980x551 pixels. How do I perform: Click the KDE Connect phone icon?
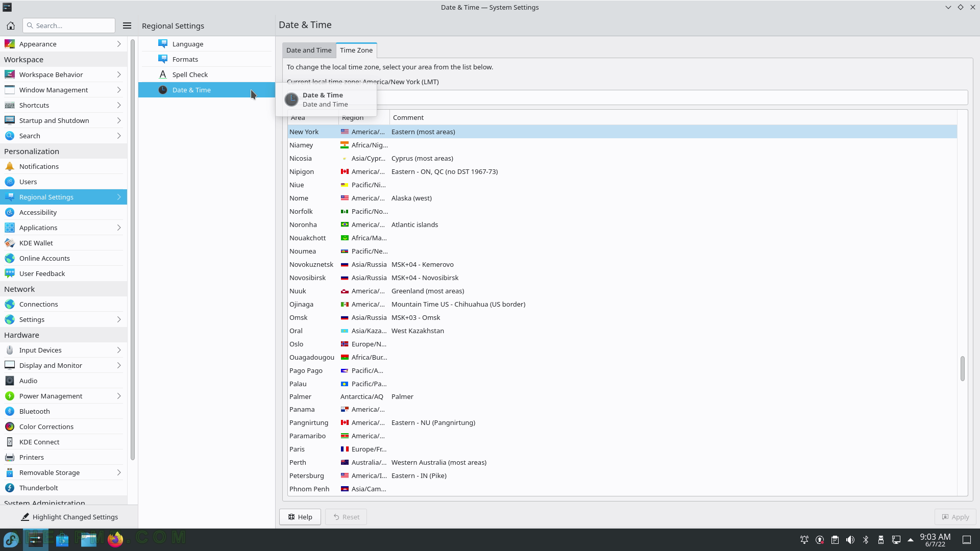[x=10, y=442]
